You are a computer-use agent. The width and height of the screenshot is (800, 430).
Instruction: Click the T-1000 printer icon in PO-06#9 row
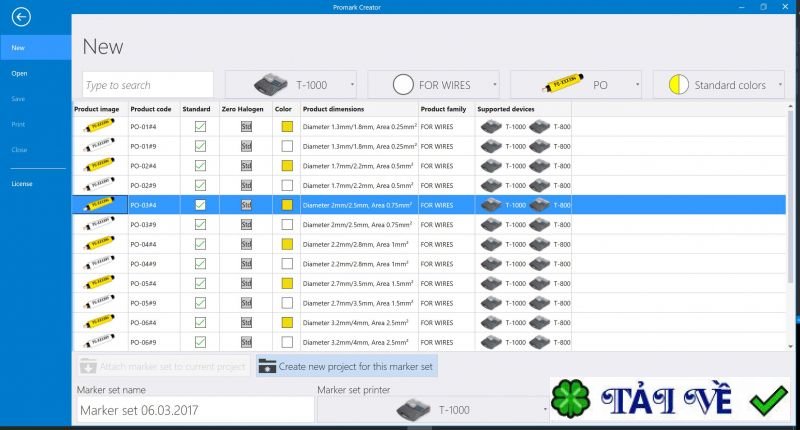(x=491, y=342)
